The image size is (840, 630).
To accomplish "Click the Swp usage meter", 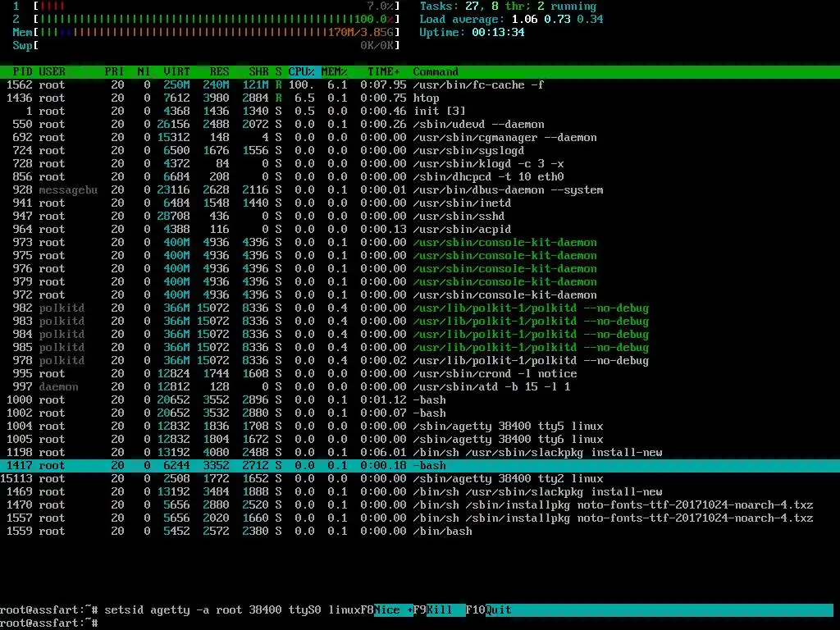I will (x=217, y=46).
